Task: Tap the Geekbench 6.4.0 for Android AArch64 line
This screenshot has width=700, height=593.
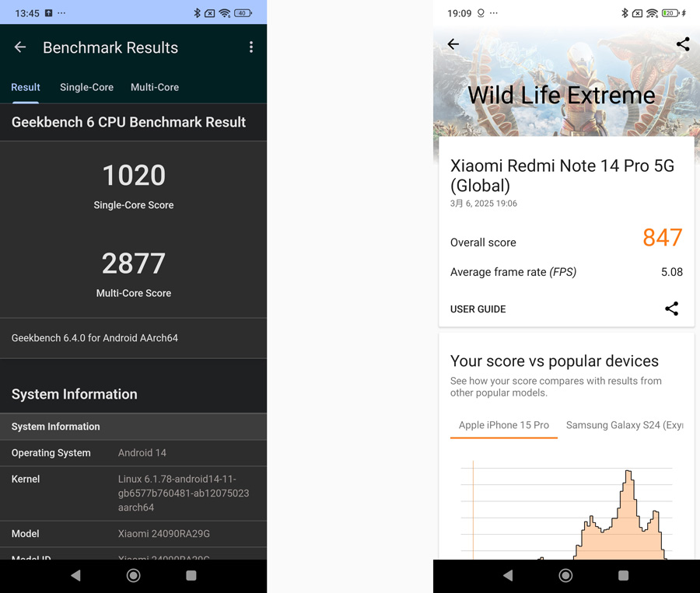Action: click(95, 338)
